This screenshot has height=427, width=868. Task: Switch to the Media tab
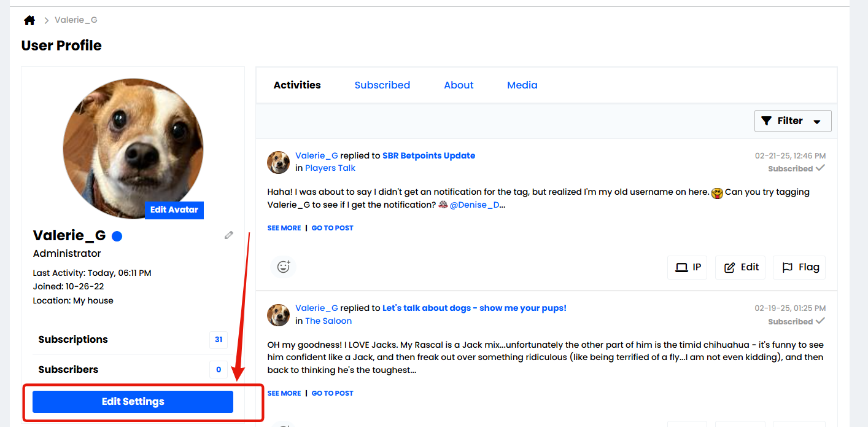pos(522,85)
